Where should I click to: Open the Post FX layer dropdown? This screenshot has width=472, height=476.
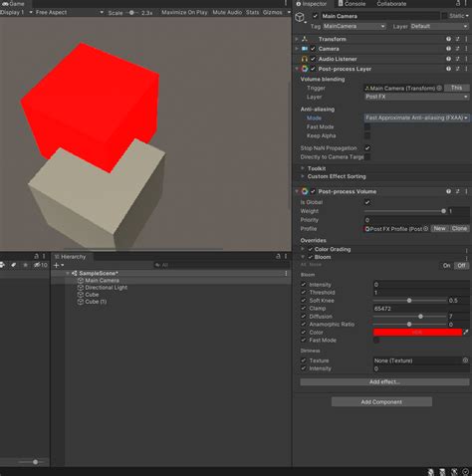(416, 97)
